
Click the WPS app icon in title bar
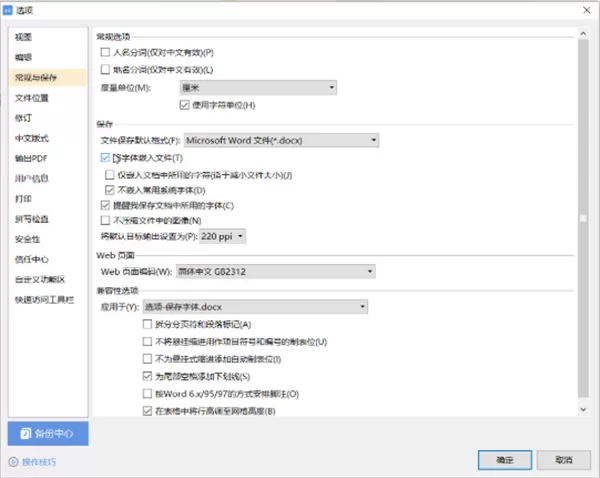(x=7, y=10)
